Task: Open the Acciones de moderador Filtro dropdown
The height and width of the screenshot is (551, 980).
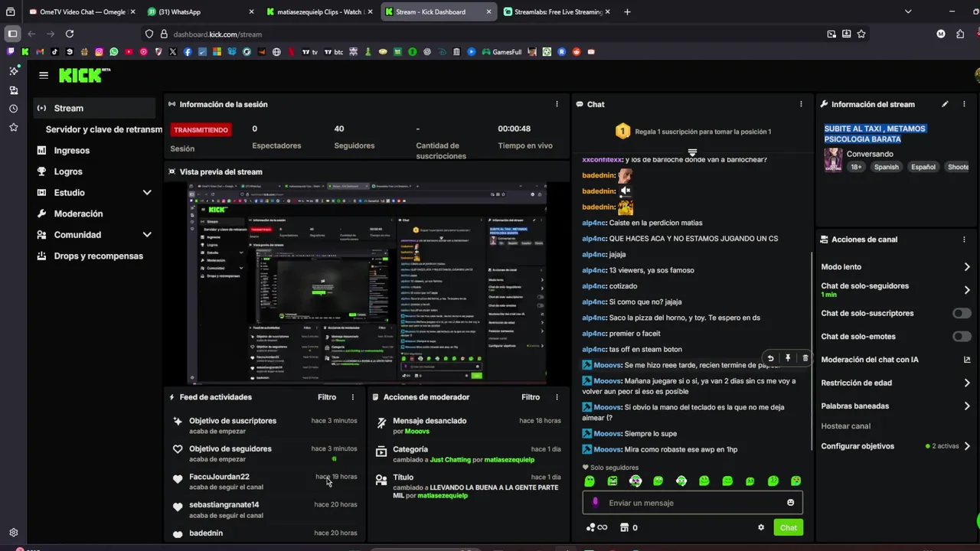Action: [x=531, y=397]
